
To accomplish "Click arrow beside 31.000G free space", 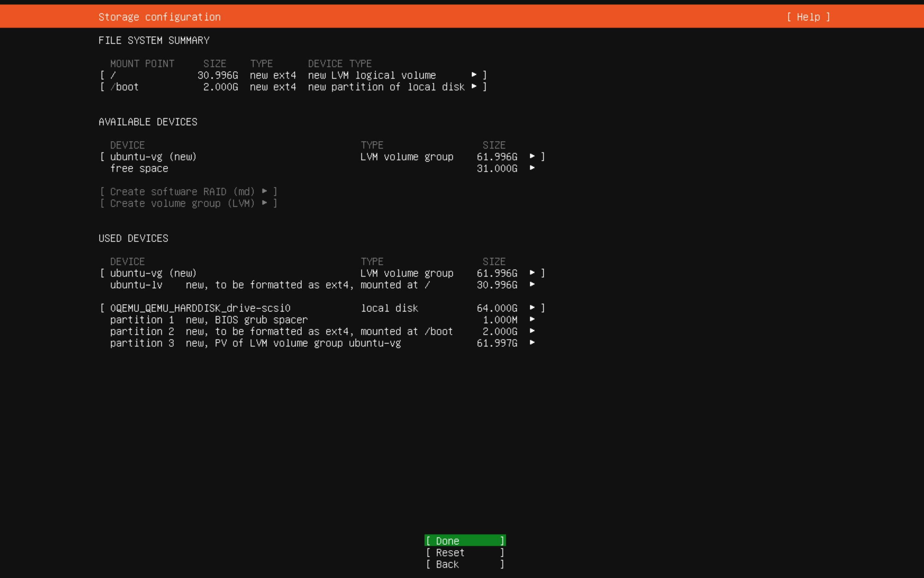I will click(x=532, y=168).
